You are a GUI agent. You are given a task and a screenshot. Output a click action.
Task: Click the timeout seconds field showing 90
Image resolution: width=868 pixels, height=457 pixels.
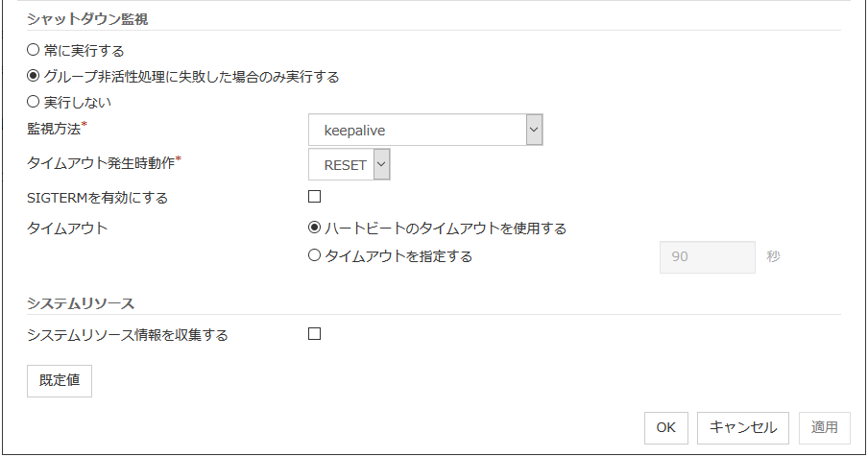tap(707, 257)
